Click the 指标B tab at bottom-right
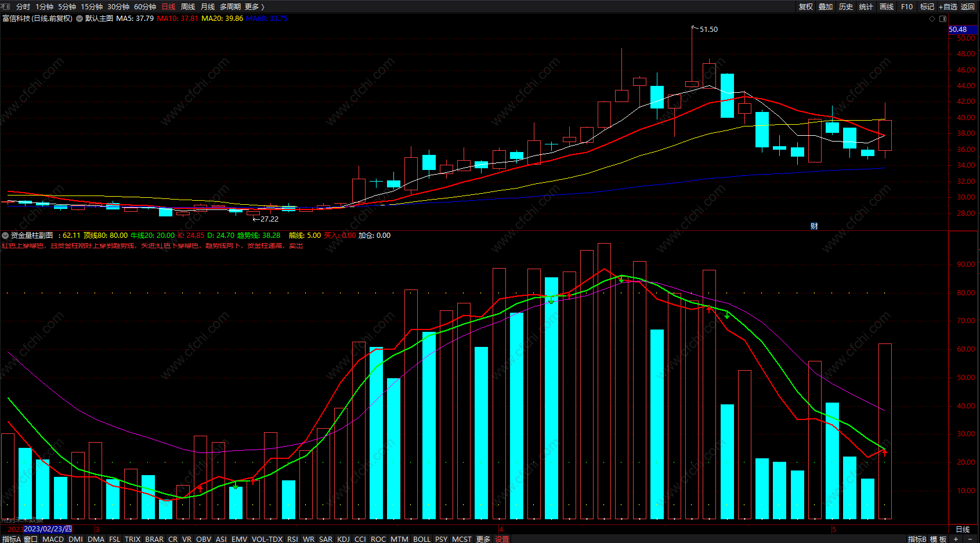The height and width of the screenshot is (543, 980). point(917,539)
